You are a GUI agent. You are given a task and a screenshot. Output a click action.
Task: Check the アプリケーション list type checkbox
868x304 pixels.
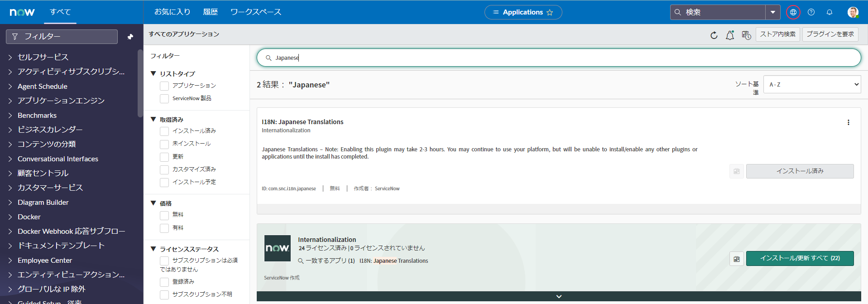[x=164, y=86]
